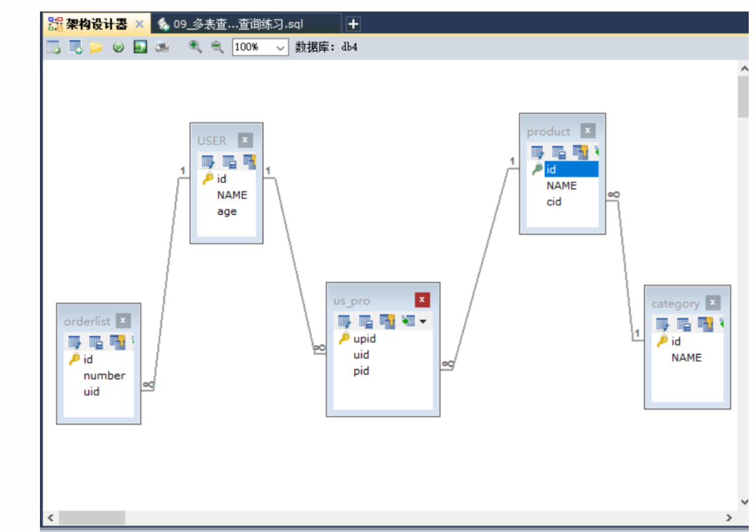This screenshot has width=756, height=532.
Task: Click the pencil table icon in USER
Action: [208, 162]
